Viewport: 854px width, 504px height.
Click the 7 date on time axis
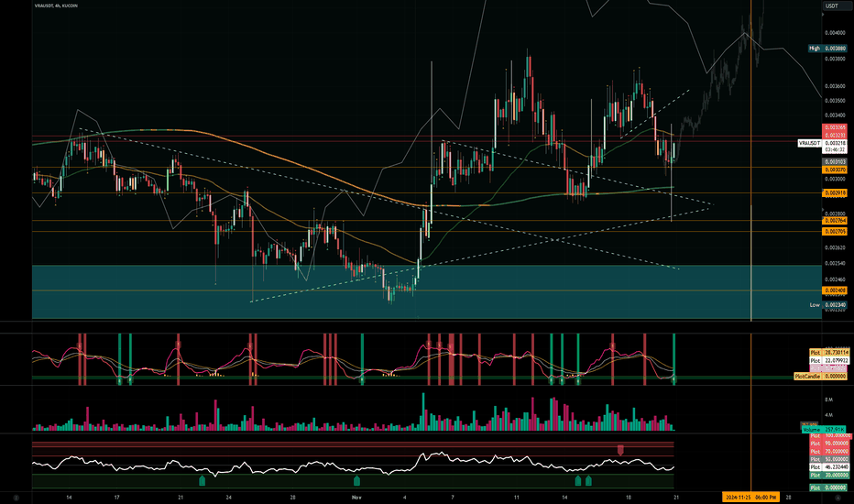[453, 498]
